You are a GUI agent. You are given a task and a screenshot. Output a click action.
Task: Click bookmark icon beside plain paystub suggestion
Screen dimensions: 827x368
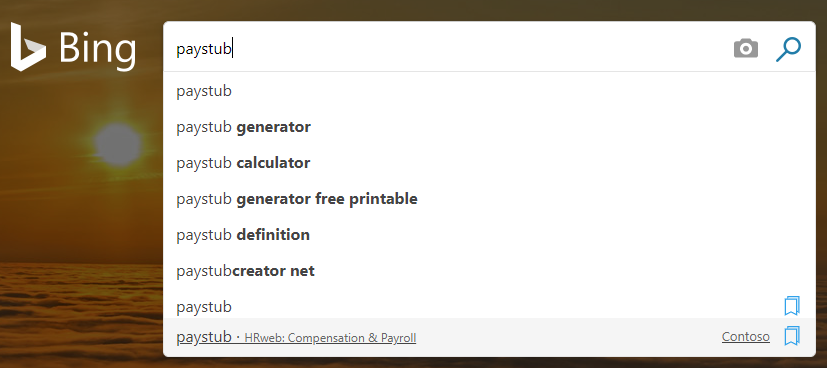point(792,306)
